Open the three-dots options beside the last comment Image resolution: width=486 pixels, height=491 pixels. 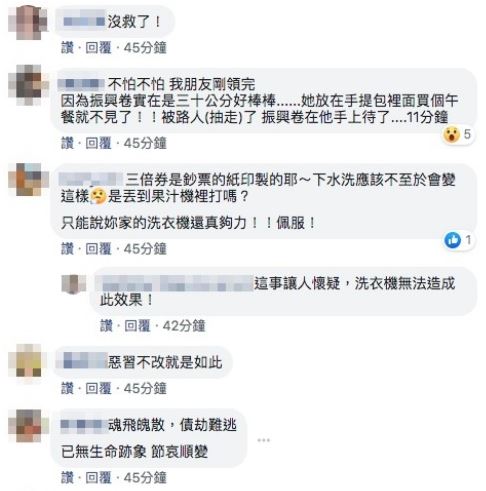[263, 440]
